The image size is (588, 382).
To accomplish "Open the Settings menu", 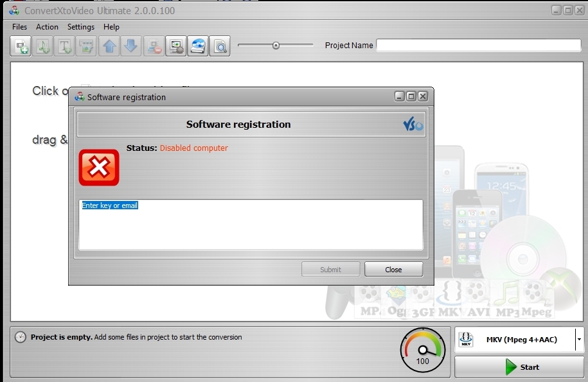I will click(x=81, y=27).
